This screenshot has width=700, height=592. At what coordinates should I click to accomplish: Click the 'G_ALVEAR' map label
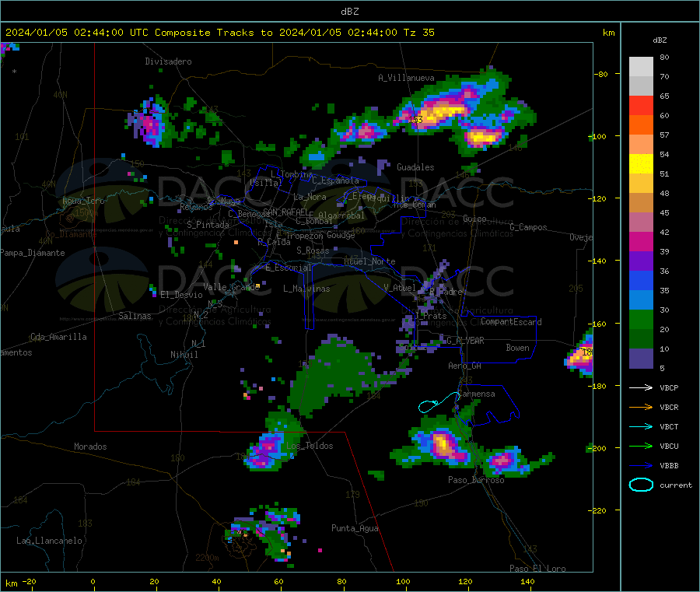coord(465,341)
